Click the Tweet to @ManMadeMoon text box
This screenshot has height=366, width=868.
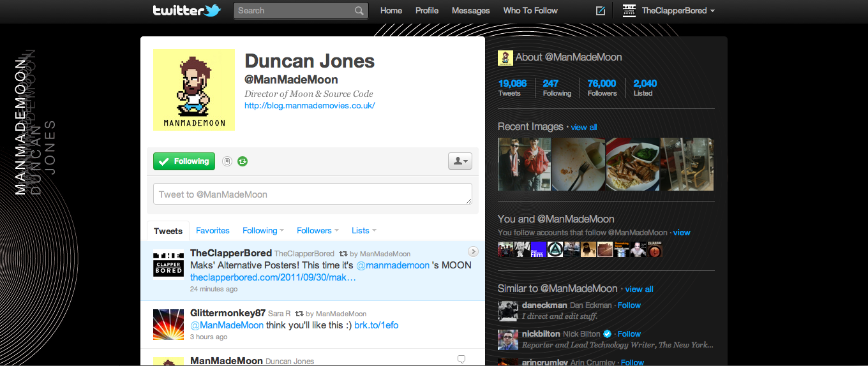pyautogui.click(x=313, y=194)
